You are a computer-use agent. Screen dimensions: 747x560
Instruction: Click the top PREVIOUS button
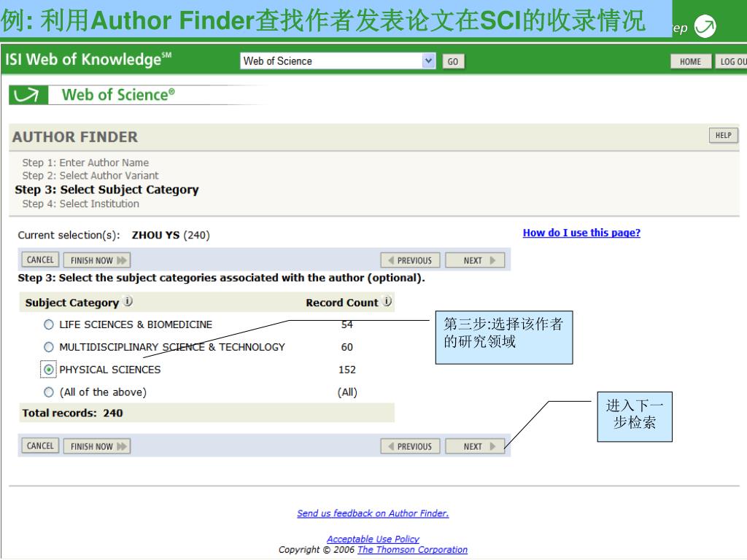point(410,260)
